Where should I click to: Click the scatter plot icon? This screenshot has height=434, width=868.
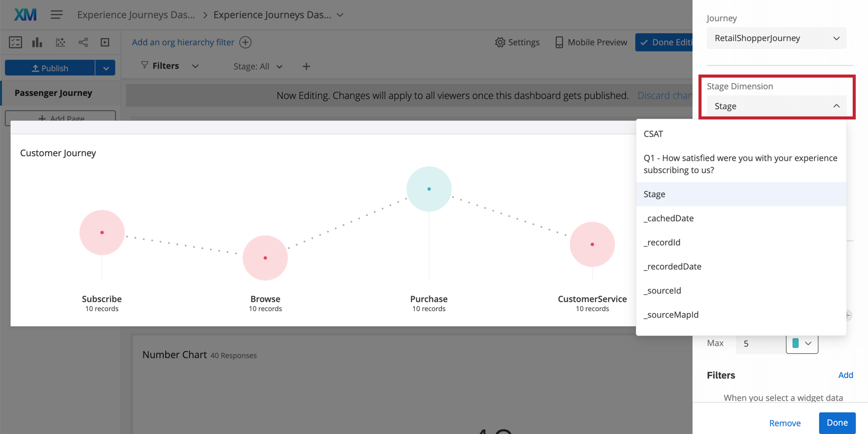tap(61, 42)
